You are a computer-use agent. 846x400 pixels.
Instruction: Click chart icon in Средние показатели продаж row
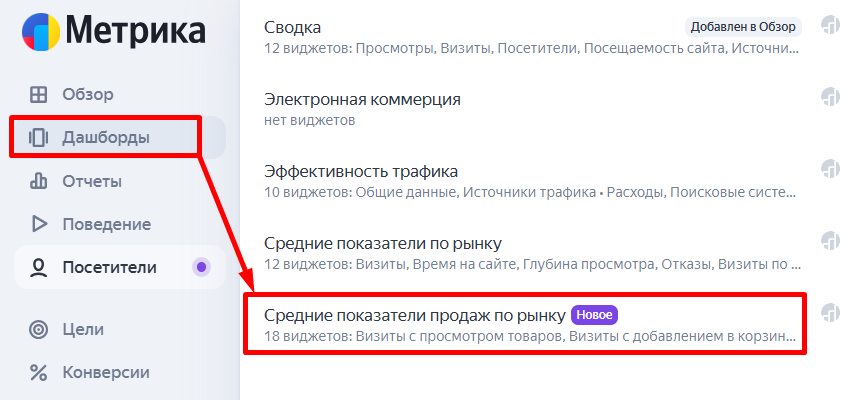pos(829,313)
